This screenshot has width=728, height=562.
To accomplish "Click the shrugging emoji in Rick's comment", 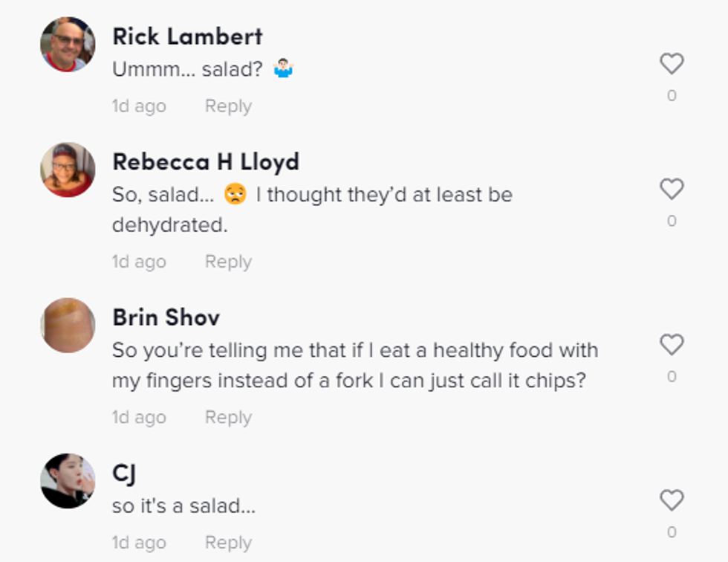I will click(283, 69).
